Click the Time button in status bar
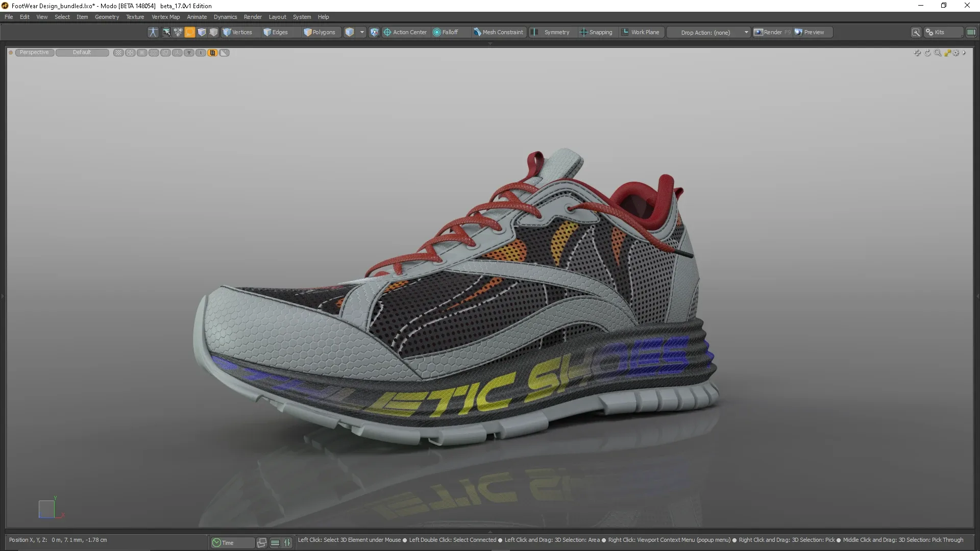The image size is (980, 551). 232,543
